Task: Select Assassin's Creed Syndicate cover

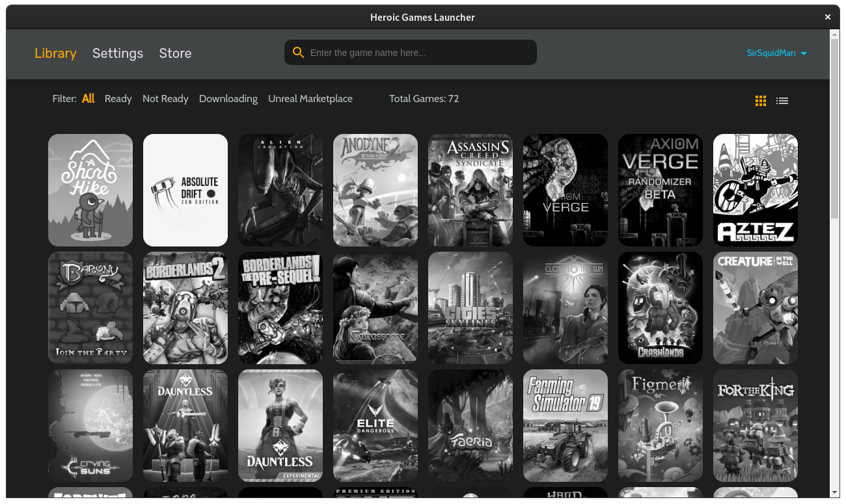Action: [x=471, y=190]
